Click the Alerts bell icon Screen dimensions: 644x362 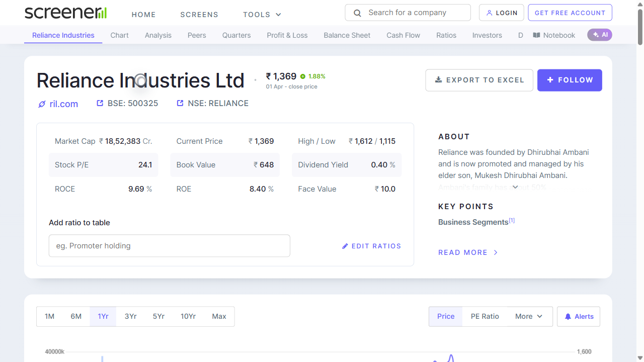point(568,316)
